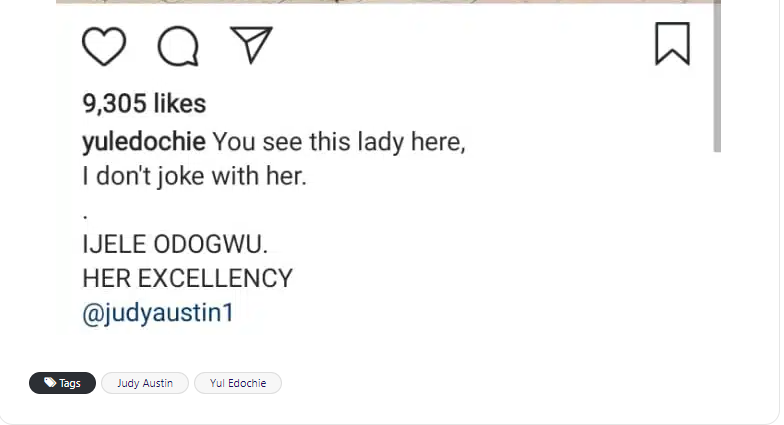Viewport: 784px width, 425px height.
Task: Select the Judy Austin tag
Action: click(145, 383)
